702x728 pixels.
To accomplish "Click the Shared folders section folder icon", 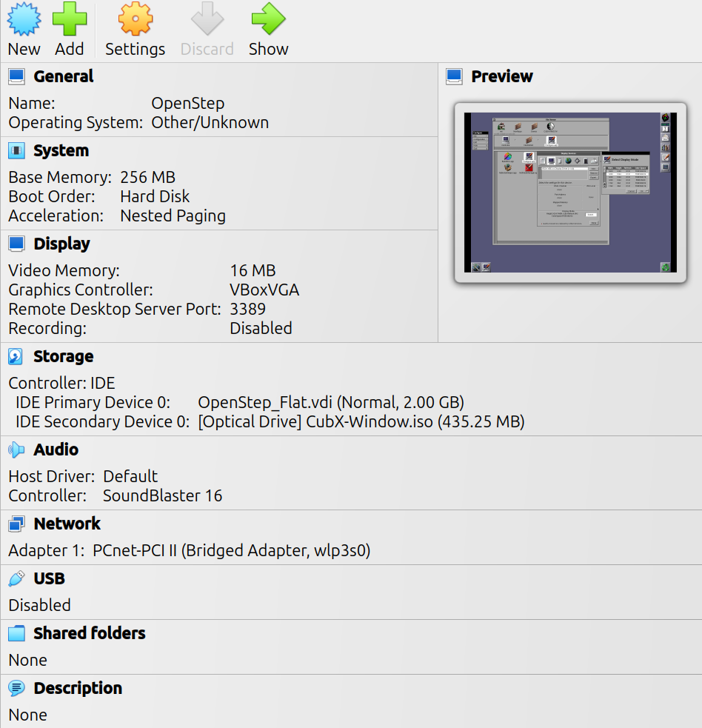I will [x=16, y=634].
